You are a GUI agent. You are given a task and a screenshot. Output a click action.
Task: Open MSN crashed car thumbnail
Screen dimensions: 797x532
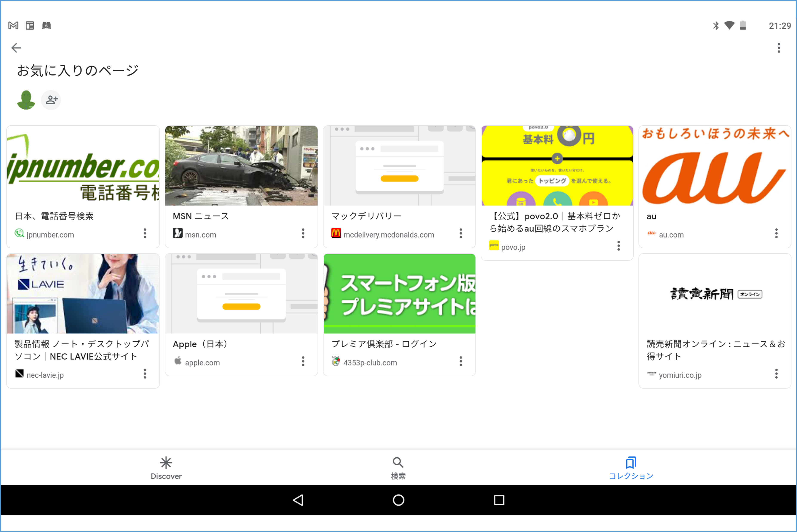click(x=241, y=166)
